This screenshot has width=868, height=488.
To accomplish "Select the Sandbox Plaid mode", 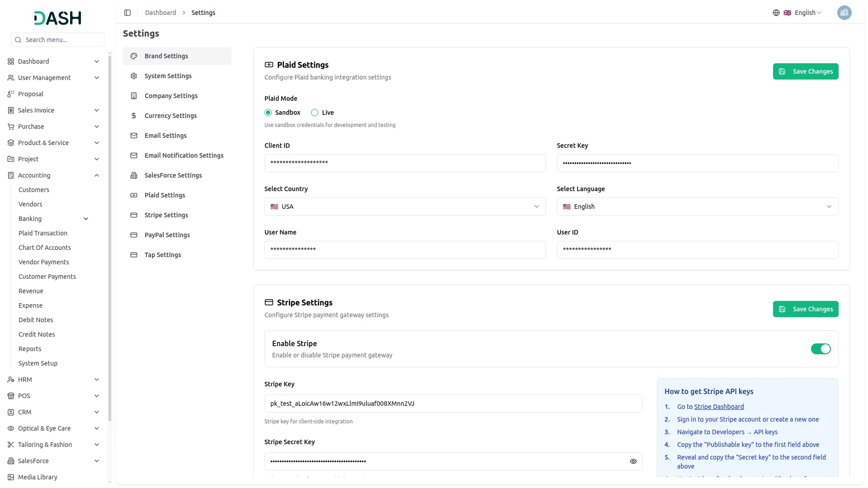I will [x=268, y=113].
